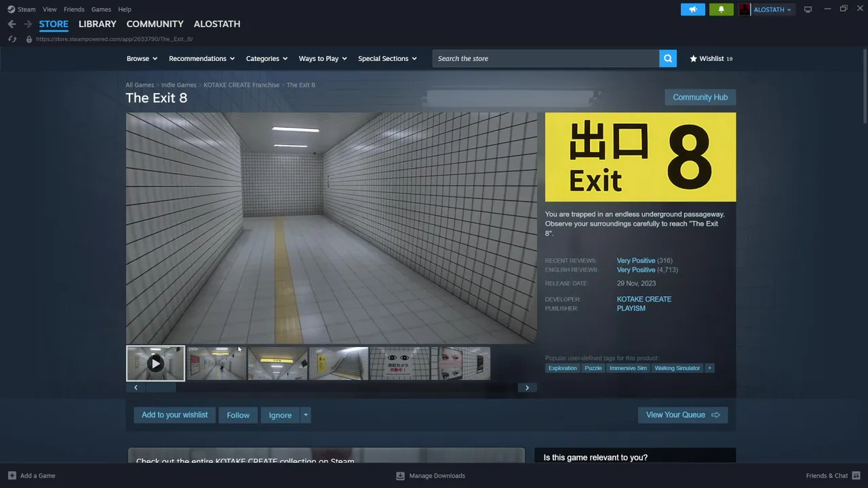Open the ALOSTATH account dropdown
This screenshot has height=488, width=868.
point(772,9)
